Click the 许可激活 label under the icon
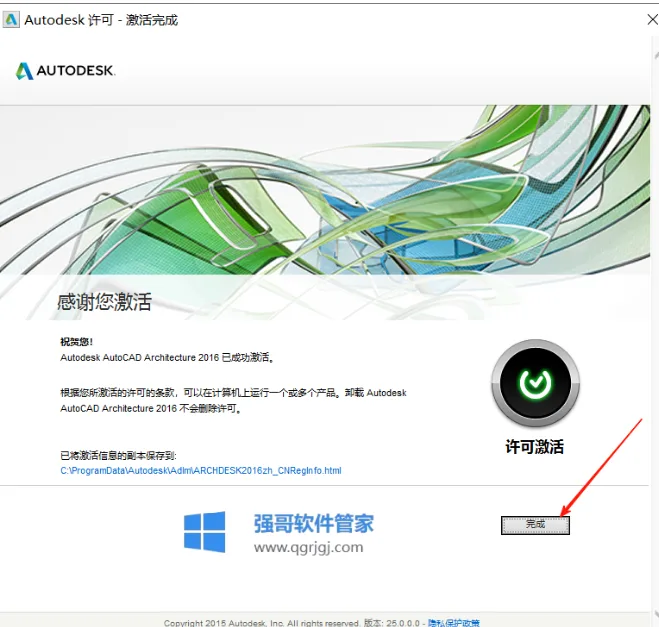The image size is (659, 627). click(x=535, y=446)
